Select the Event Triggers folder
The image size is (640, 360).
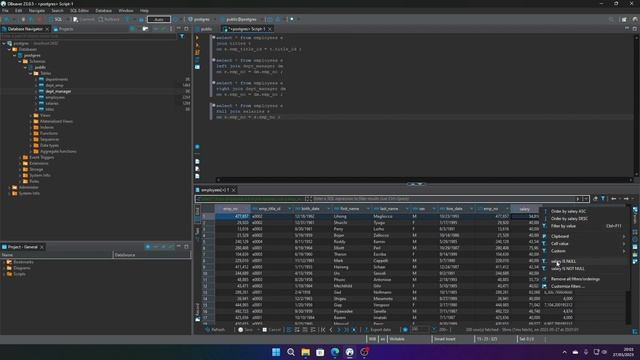click(41, 157)
